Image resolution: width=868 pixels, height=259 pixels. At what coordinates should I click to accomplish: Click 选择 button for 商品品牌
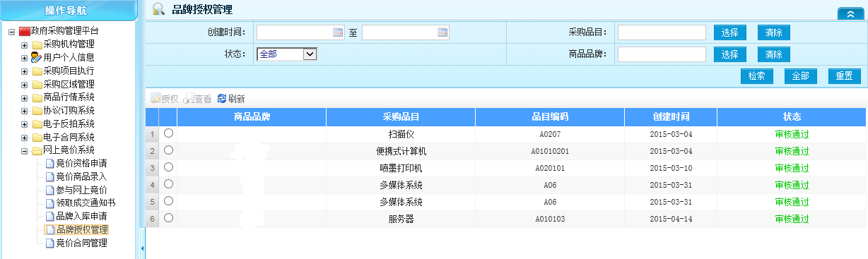click(730, 54)
